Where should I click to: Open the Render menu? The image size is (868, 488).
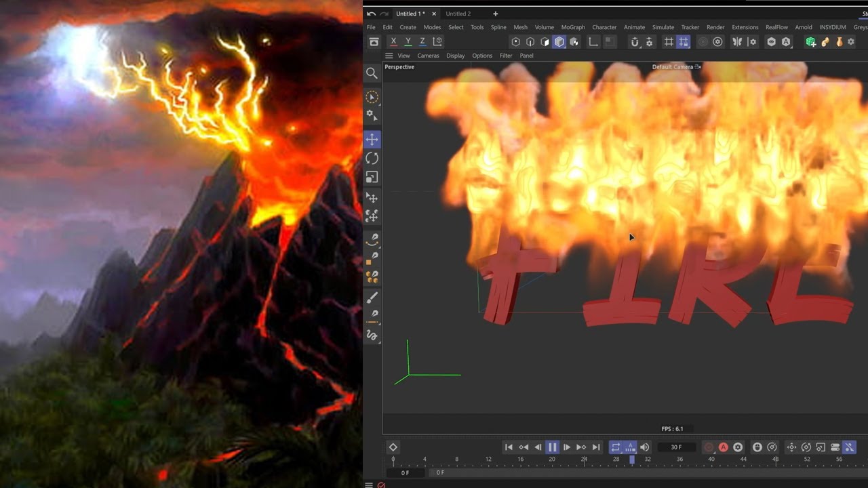(715, 27)
